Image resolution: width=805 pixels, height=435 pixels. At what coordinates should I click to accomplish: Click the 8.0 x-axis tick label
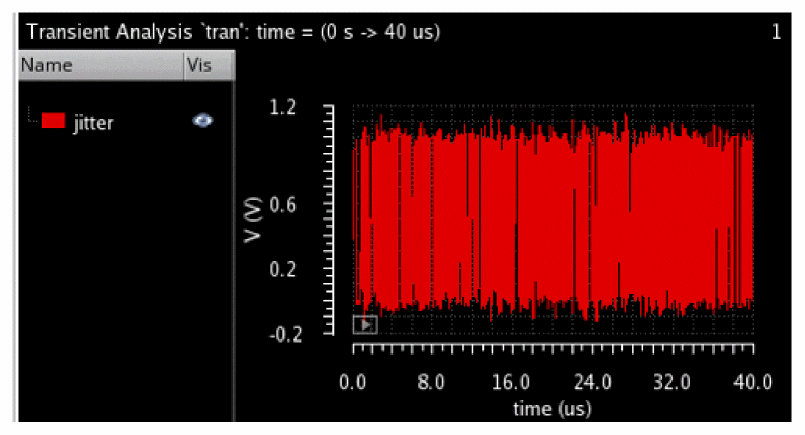431,382
